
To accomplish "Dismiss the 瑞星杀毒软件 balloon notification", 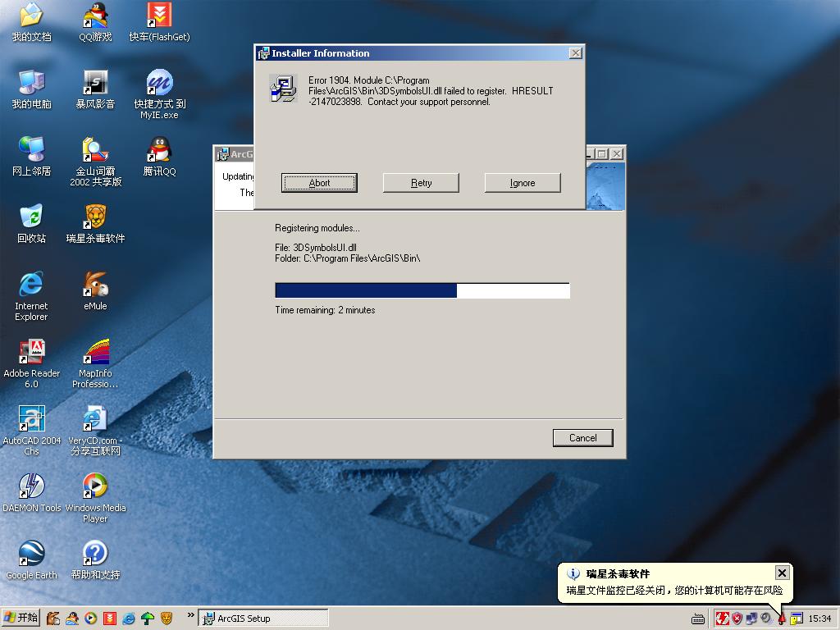I will [x=782, y=573].
